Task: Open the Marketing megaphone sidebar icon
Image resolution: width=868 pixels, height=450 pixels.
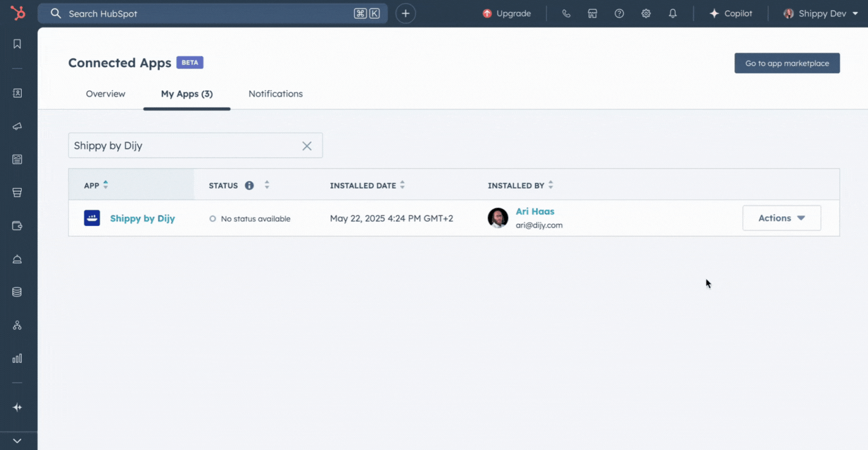Action: pos(17,126)
